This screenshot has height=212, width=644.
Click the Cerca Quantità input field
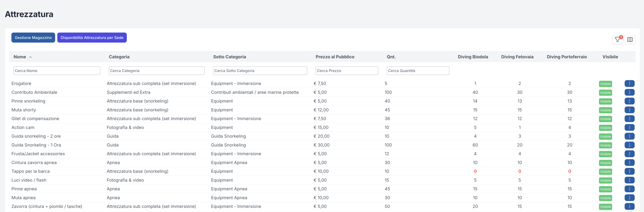tap(418, 71)
